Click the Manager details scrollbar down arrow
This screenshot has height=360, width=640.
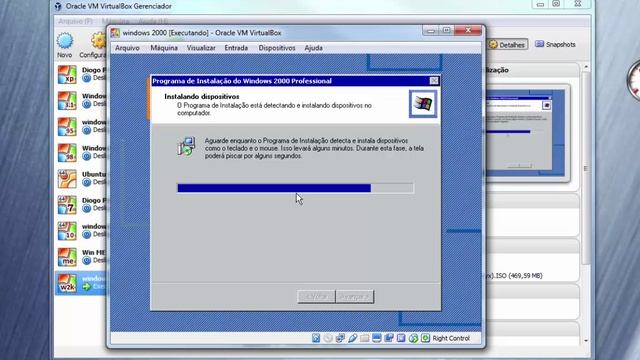(586, 340)
